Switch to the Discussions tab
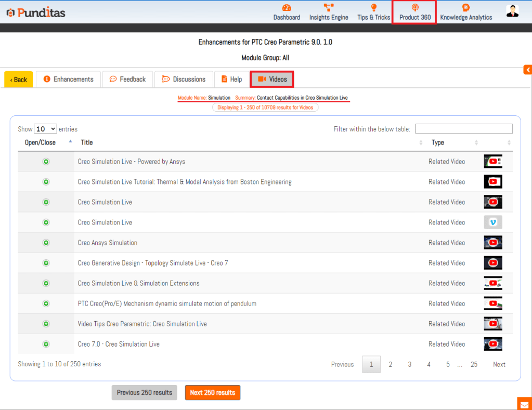The image size is (532, 410). 184,80
